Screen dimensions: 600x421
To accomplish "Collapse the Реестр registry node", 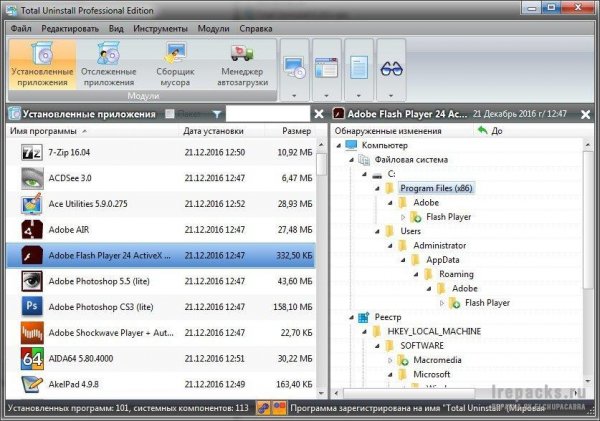I will click(x=352, y=317).
